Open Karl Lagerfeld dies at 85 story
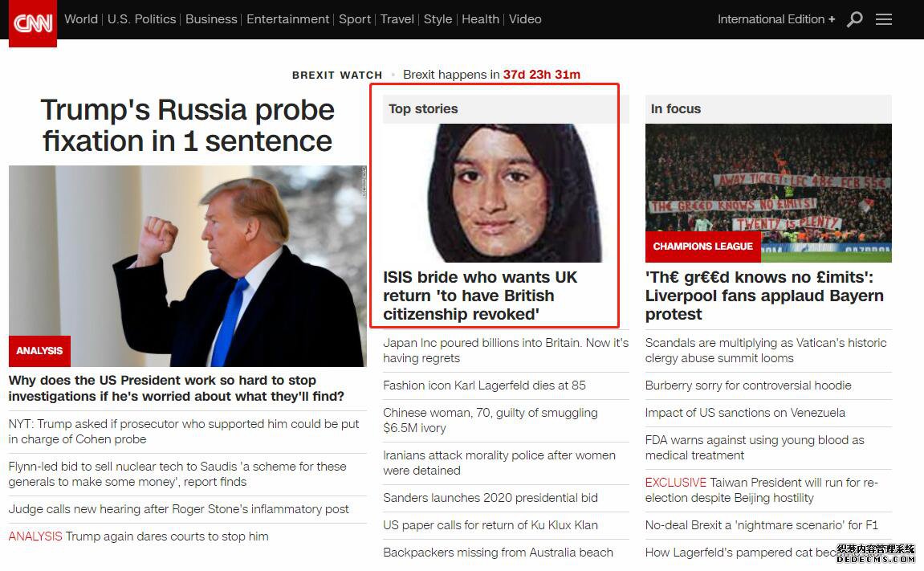 point(484,385)
